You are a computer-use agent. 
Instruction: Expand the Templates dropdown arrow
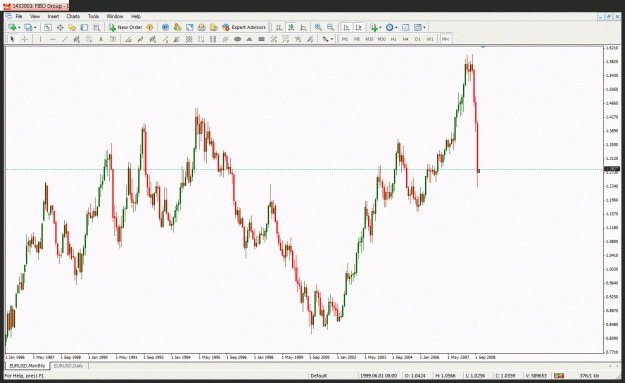[424, 27]
